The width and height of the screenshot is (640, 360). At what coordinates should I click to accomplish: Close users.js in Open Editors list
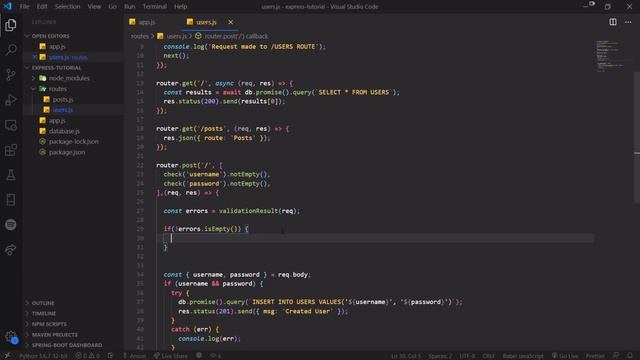coord(35,57)
